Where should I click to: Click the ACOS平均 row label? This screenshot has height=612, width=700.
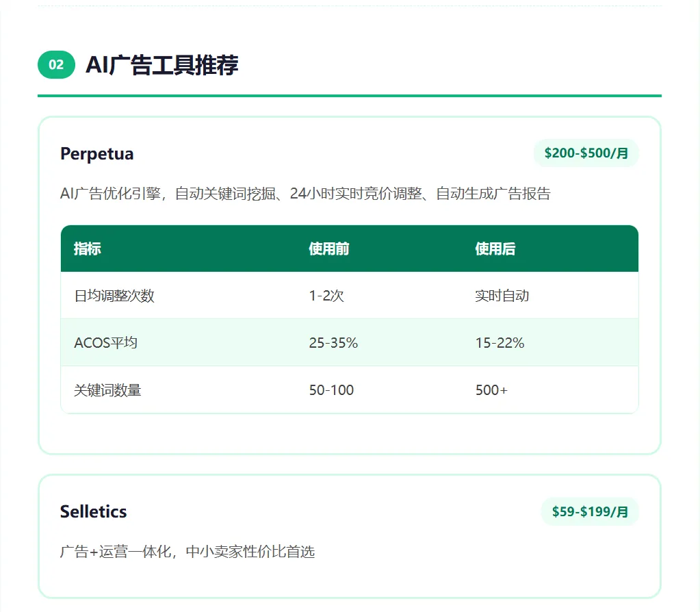(106, 343)
